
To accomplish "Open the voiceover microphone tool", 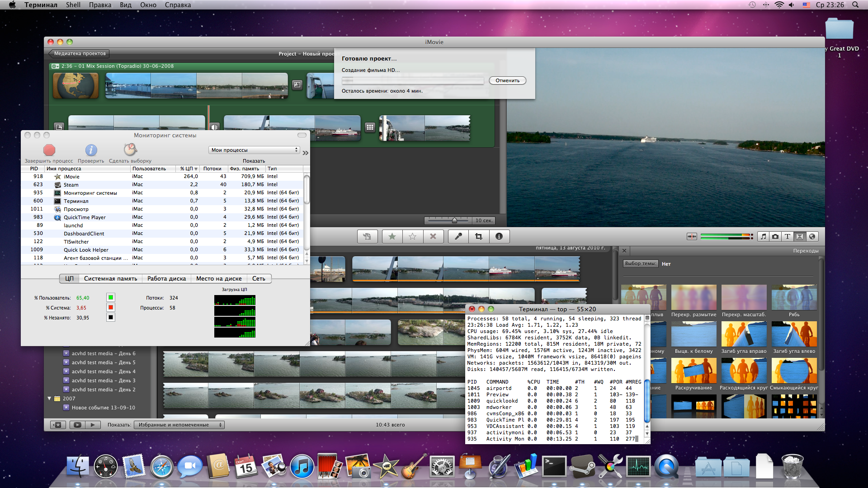I will [x=458, y=236].
